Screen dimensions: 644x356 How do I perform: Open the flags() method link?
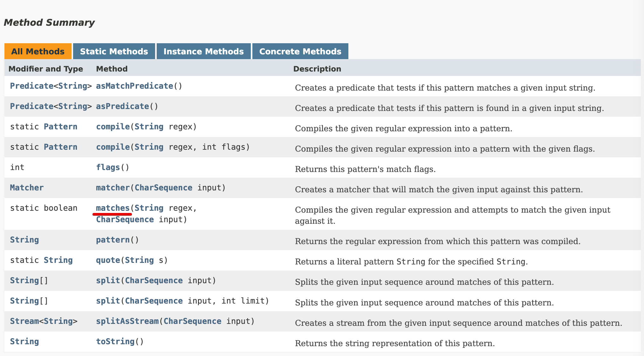click(108, 168)
